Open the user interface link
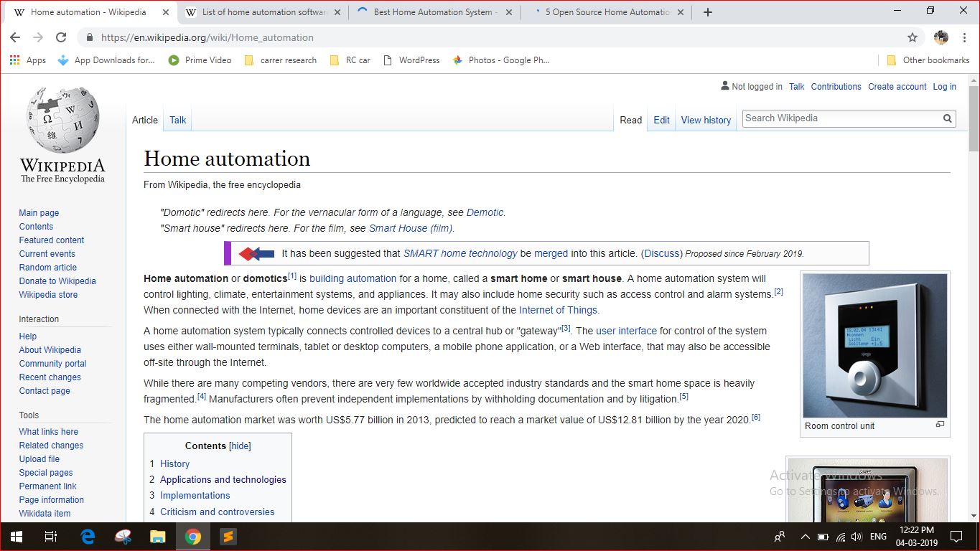Screen dimensions: 980x551 (626, 331)
